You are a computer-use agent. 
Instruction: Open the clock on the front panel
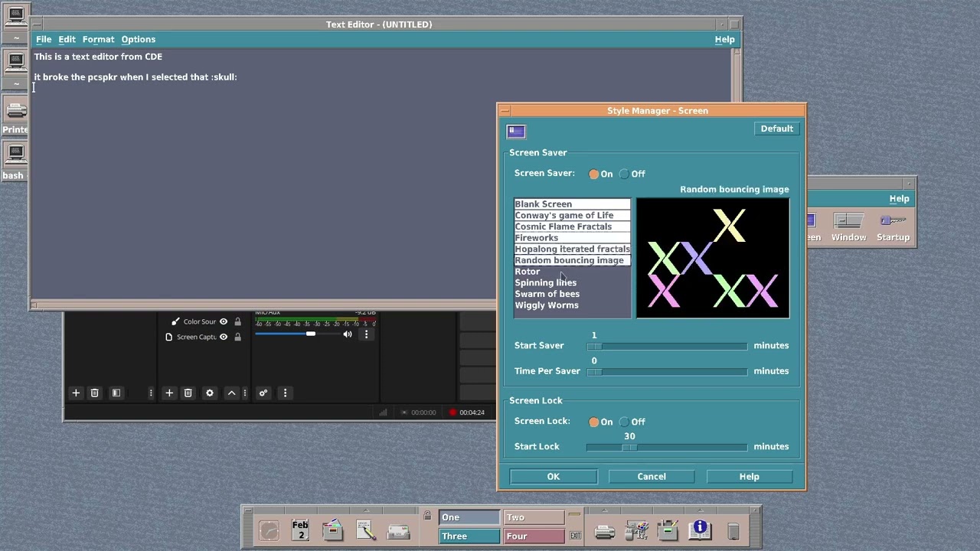click(x=269, y=530)
